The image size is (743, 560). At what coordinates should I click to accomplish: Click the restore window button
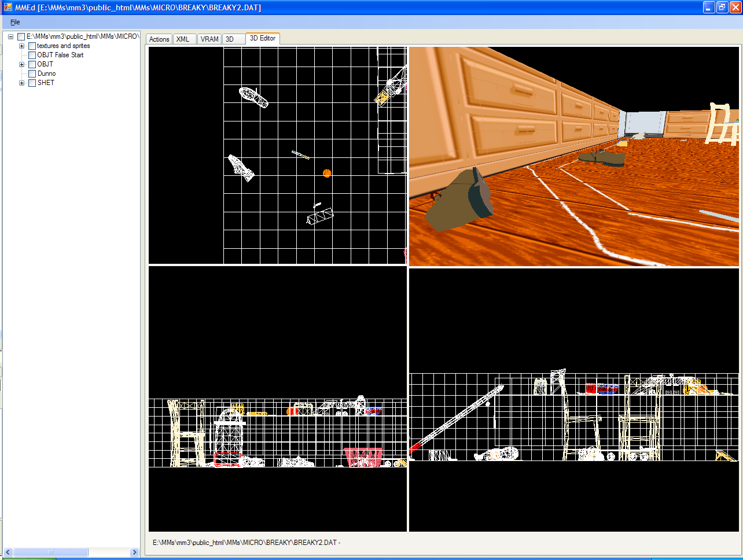coord(722,8)
